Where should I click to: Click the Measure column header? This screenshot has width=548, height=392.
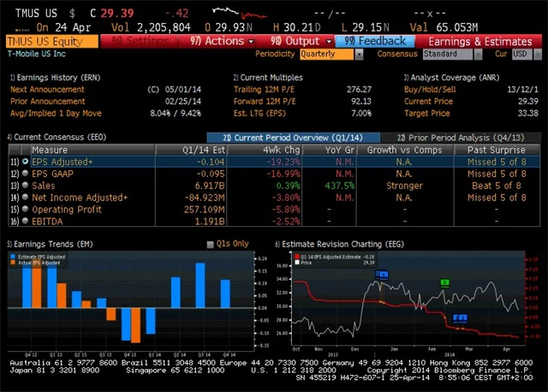click(x=92, y=150)
